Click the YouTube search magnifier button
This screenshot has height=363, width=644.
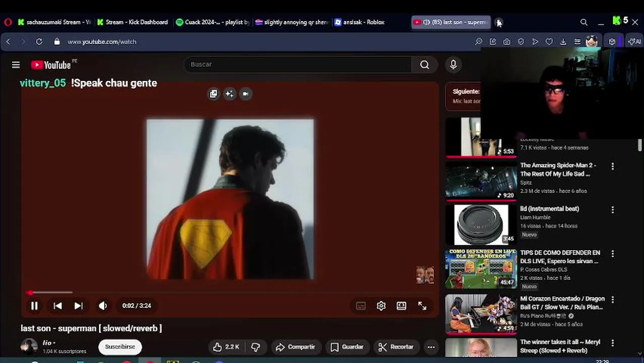pos(425,65)
